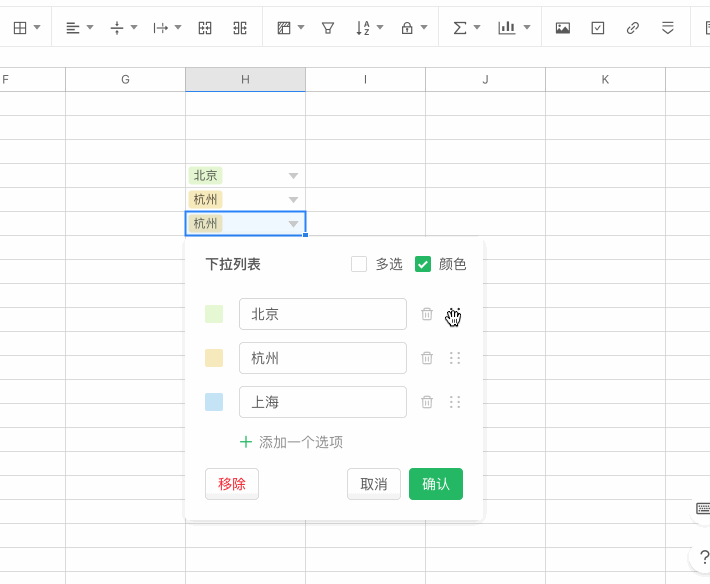Screen dimensions: 710x584
Task: Expand vertical alignment dropdown arrow
Action: [x=134, y=27]
